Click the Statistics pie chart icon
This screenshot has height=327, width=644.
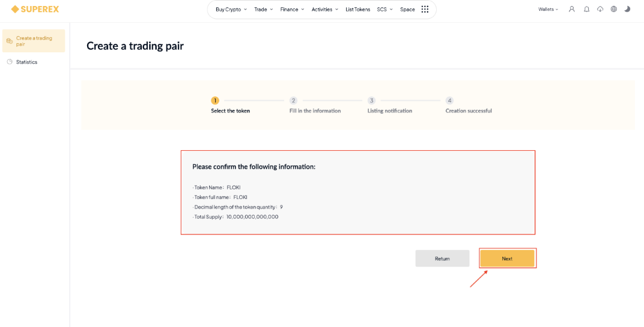coord(10,62)
